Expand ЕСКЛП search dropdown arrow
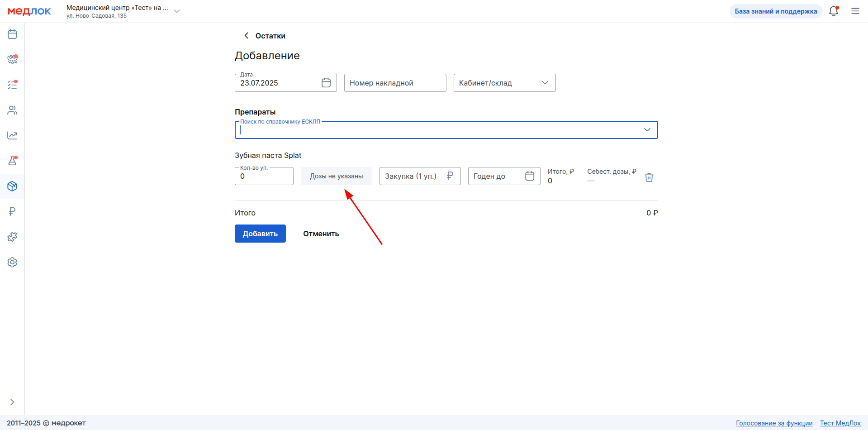 647,130
